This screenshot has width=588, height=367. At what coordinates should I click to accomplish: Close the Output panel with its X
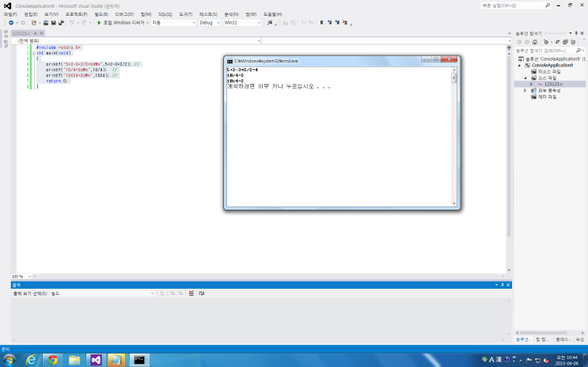[x=508, y=285]
